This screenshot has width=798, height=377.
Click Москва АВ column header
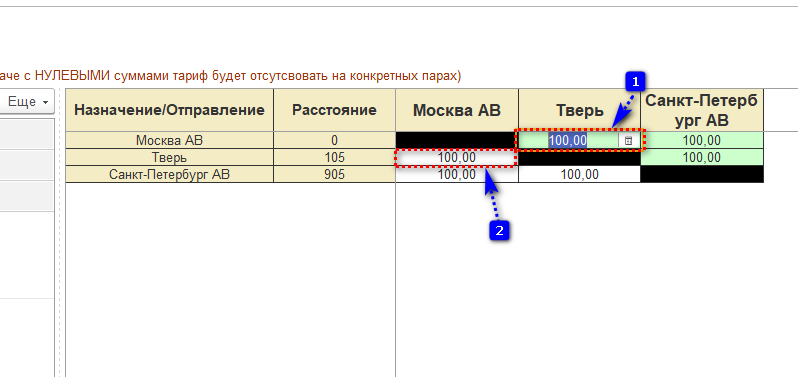coord(457,110)
